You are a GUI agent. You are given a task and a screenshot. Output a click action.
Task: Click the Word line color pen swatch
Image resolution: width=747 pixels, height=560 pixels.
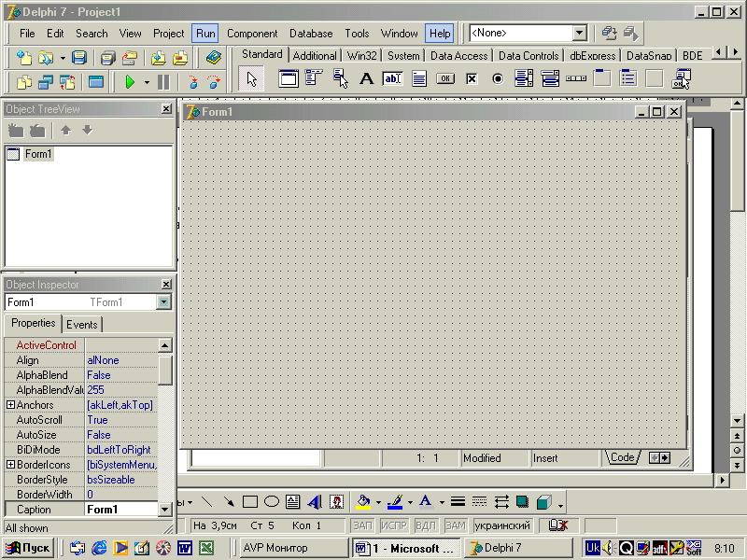pos(395,502)
